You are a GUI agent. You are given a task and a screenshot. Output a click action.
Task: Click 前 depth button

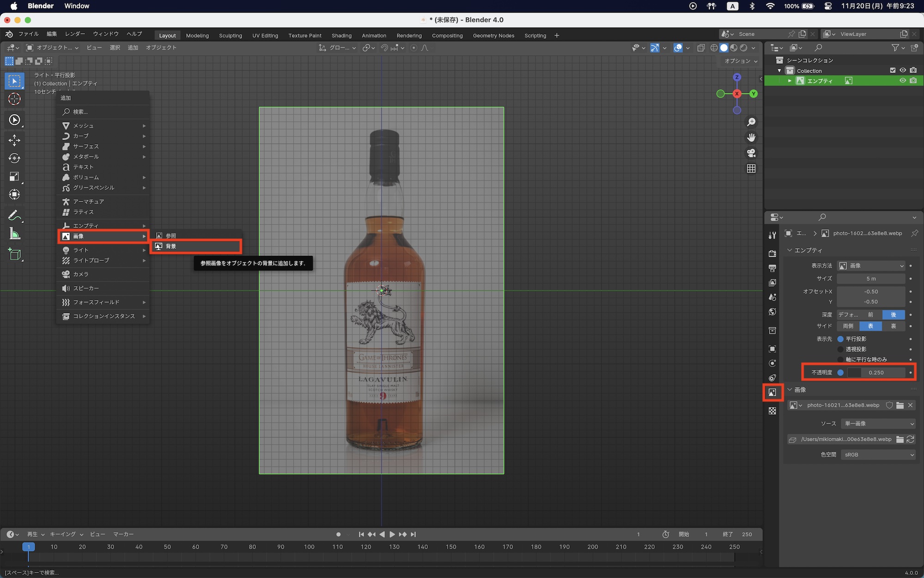tap(870, 315)
